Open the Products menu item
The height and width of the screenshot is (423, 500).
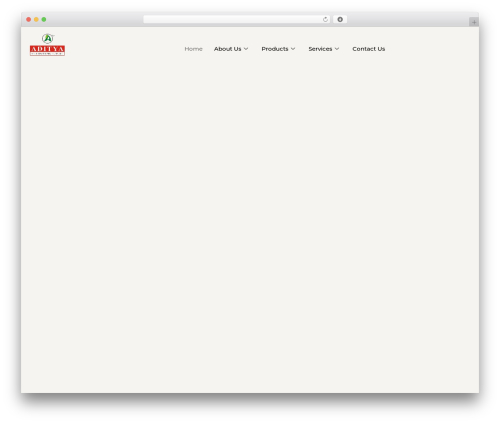pos(275,49)
